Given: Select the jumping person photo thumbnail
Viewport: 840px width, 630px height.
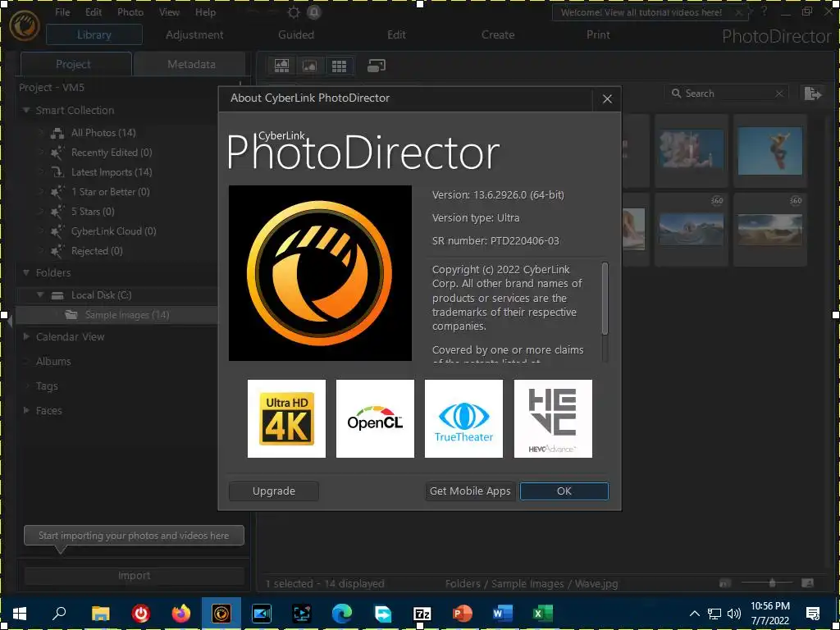Looking at the screenshot, I should (769, 151).
